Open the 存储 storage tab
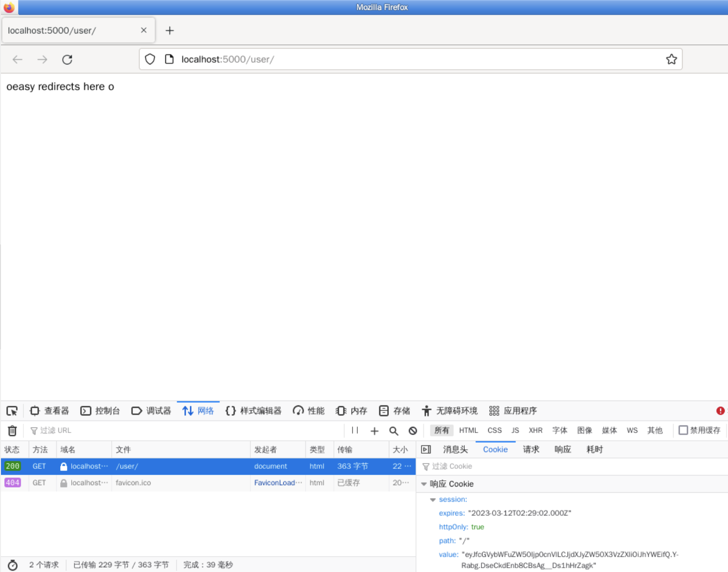Screen dimensions: 728x572 coord(395,411)
